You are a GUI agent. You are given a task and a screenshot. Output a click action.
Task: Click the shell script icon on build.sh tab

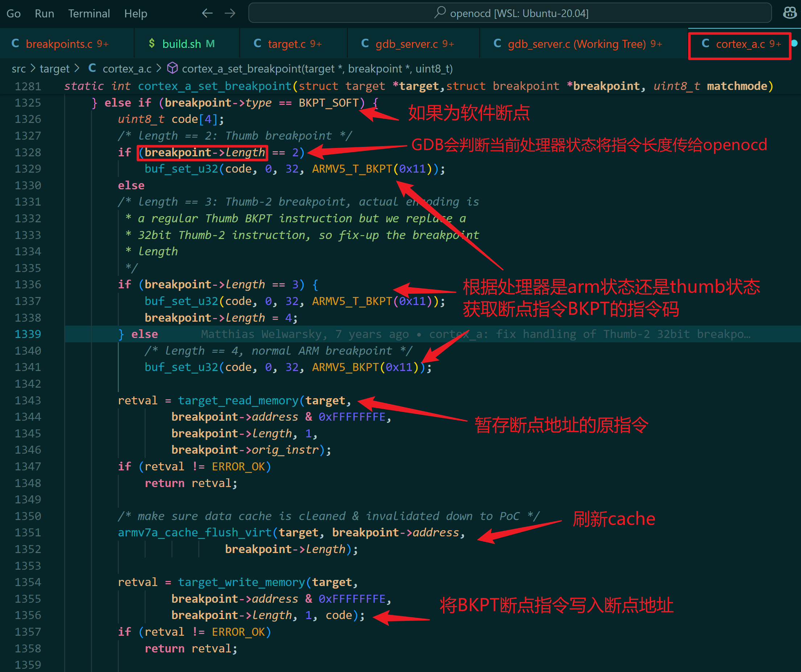pos(152,43)
